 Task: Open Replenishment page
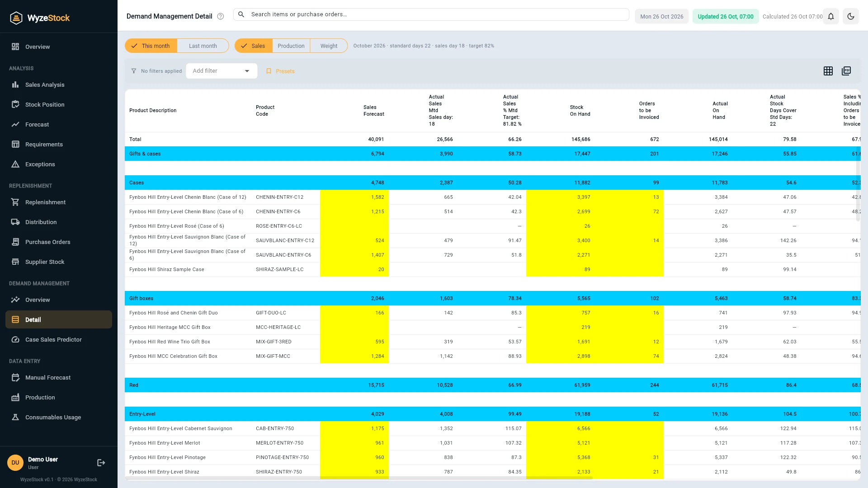tap(59, 202)
